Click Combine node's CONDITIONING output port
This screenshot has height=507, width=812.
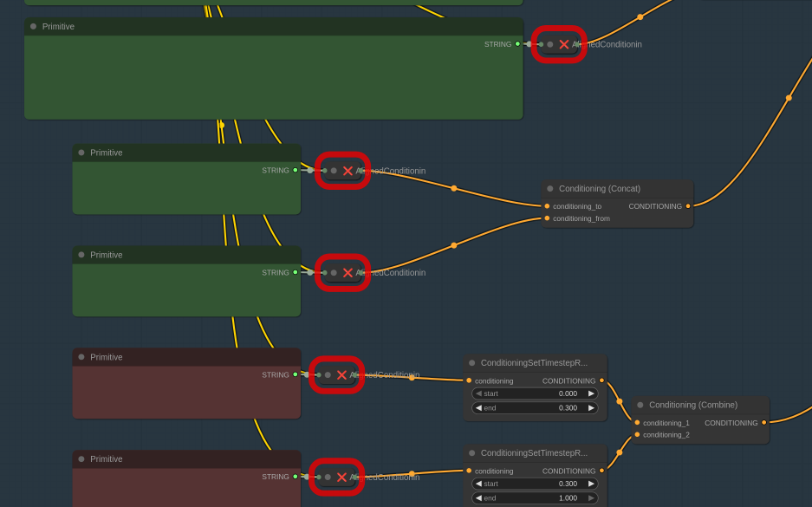click(763, 423)
